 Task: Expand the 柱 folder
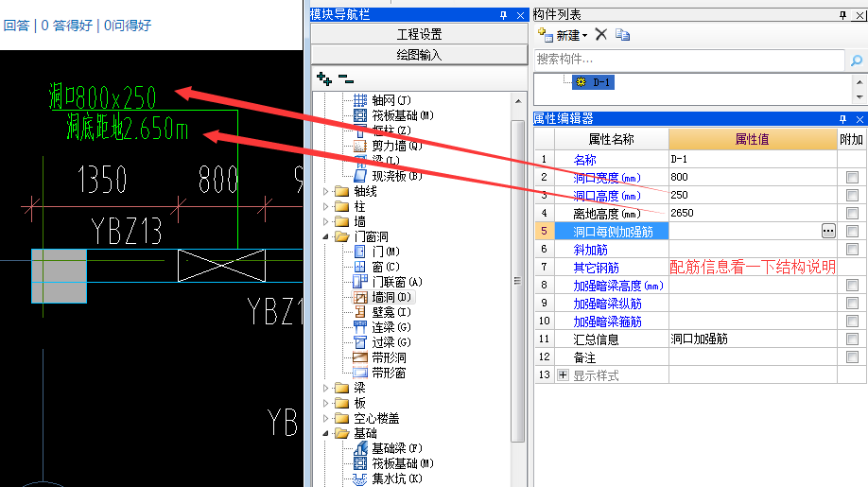325,206
